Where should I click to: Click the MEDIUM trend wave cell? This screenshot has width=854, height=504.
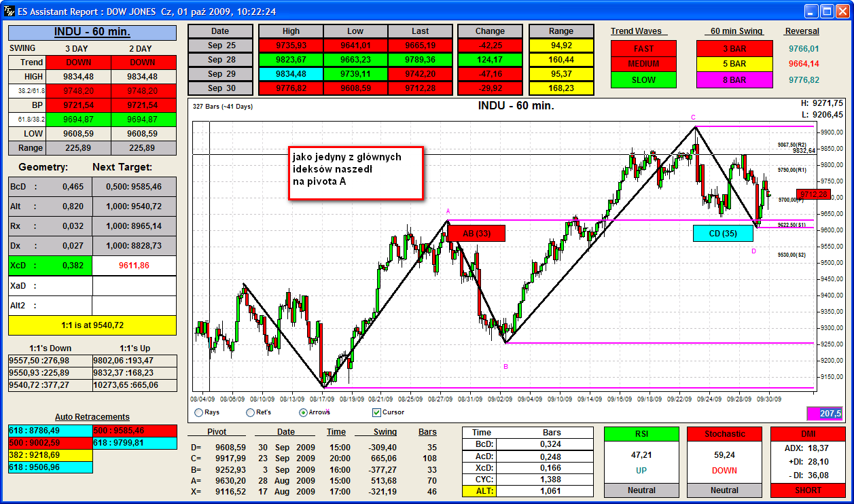click(x=643, y=64)
